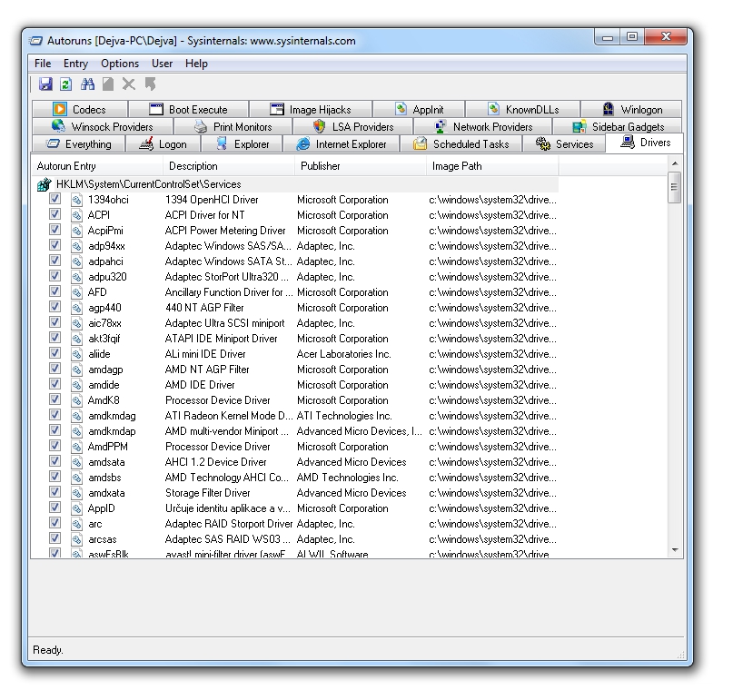Image resolution: width=733 pixels, height=700 pixels.
Task: Click the file icon beside amdkmdag
Action: [76, 416]
